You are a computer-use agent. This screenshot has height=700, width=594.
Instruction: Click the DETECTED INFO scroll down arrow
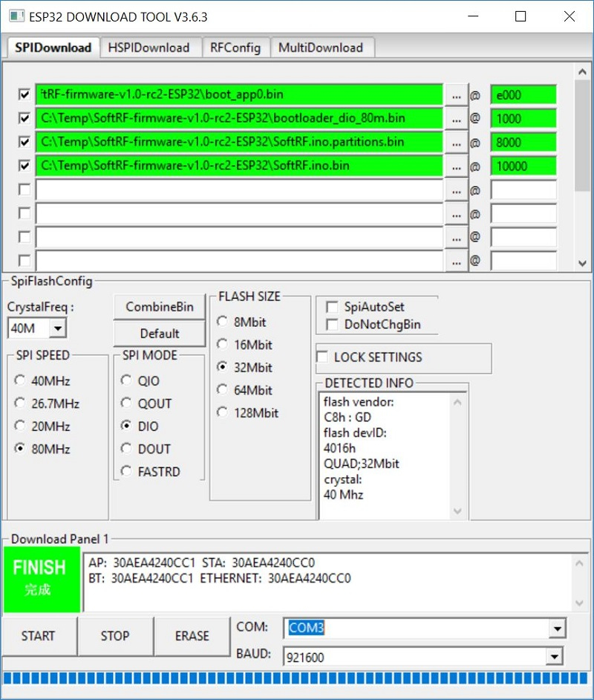coord(457,511)
